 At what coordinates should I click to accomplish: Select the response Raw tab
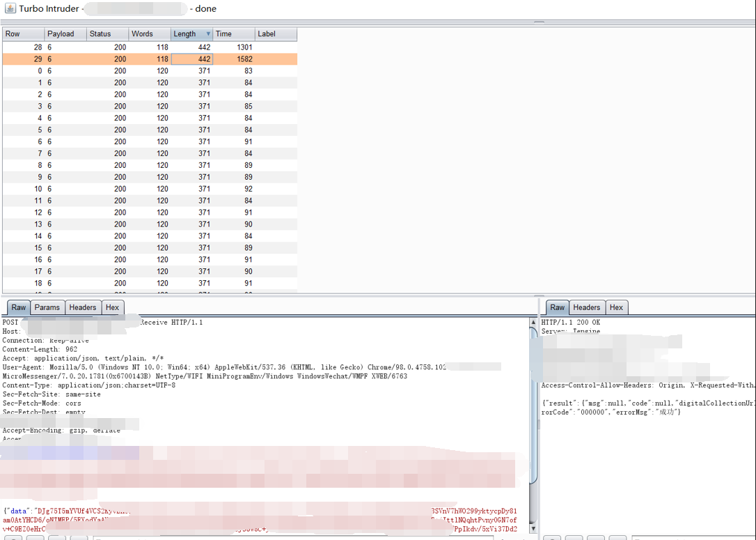pos(558,307)
